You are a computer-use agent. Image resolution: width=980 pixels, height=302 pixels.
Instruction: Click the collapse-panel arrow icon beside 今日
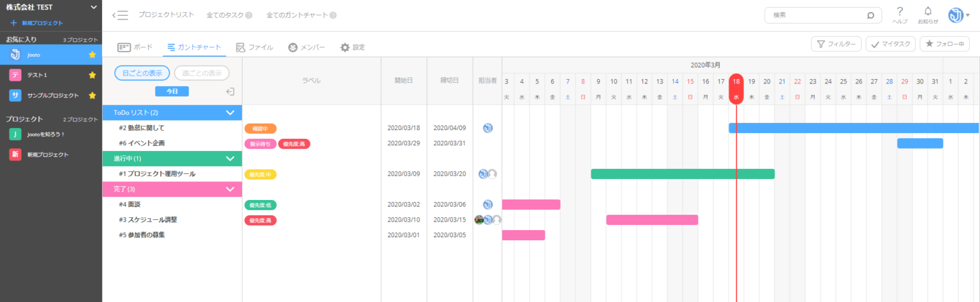point(230,92)
